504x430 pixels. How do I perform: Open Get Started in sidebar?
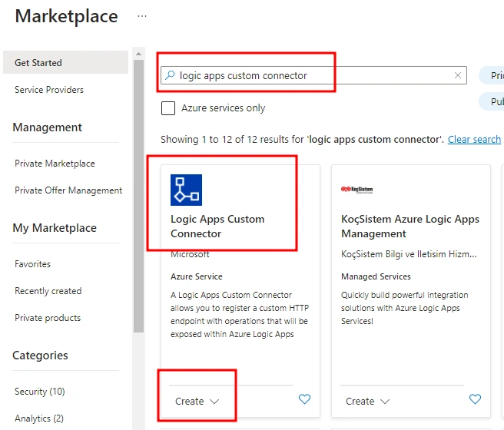pos(65,62)
